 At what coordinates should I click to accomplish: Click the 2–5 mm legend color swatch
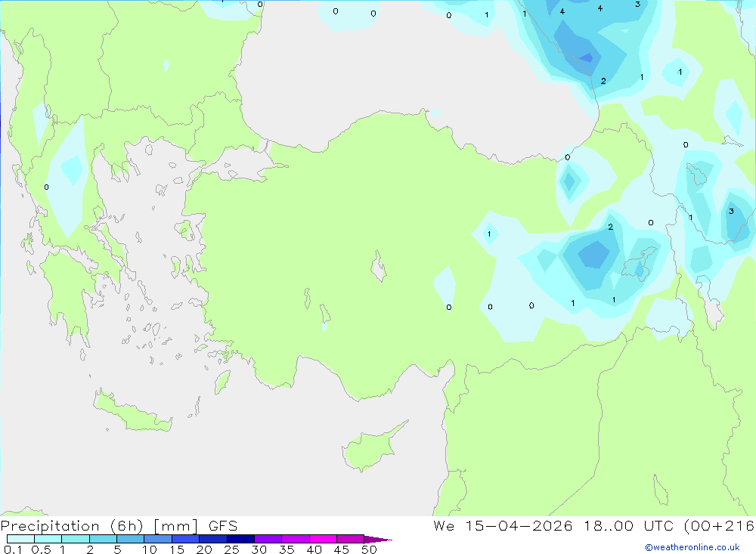(103, 539)
